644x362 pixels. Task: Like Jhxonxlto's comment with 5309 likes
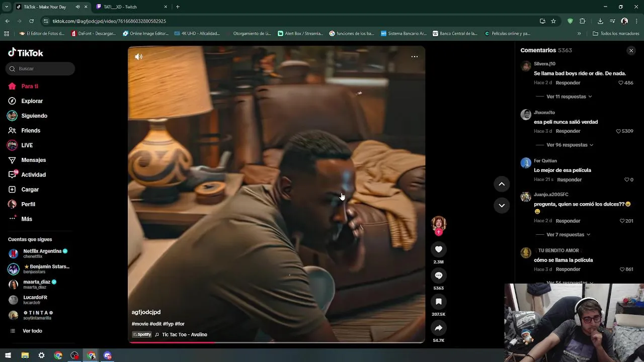[618, 131]
